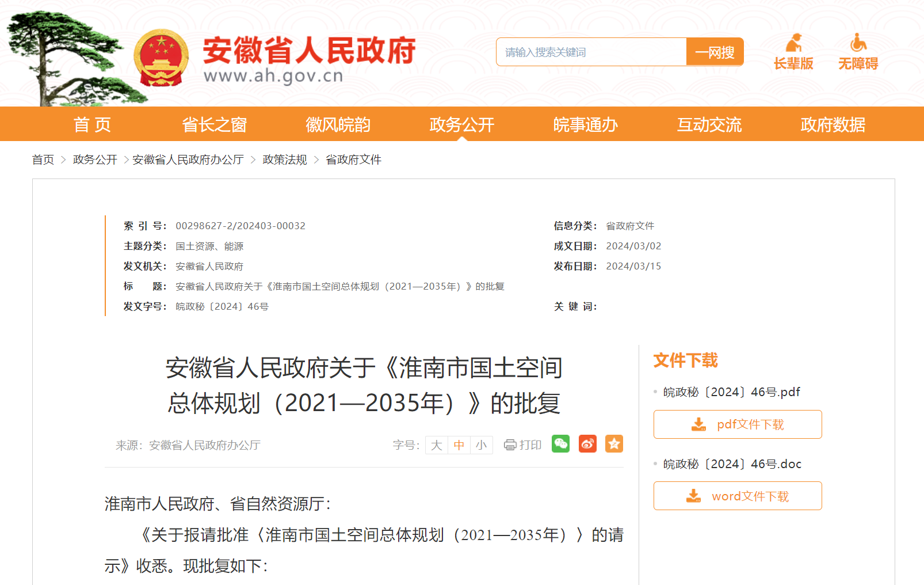924x585 pixels.
Task: Open the 皖政秘〔2024〕46号.pdf file link
Action: click(x=731, y=392)
